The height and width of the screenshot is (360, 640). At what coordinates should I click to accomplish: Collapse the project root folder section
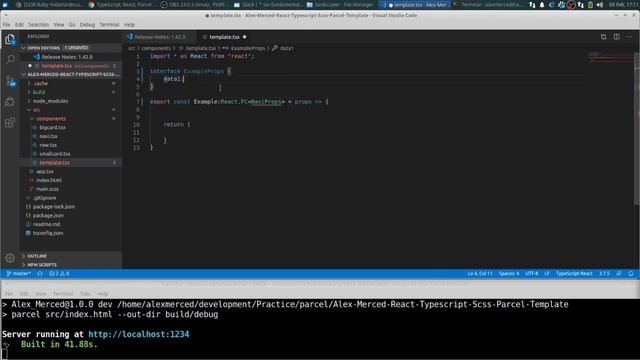pos(71,74)
